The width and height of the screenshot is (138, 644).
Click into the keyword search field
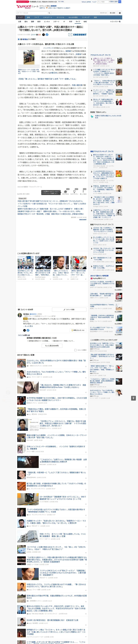click(x=32, y=13)
